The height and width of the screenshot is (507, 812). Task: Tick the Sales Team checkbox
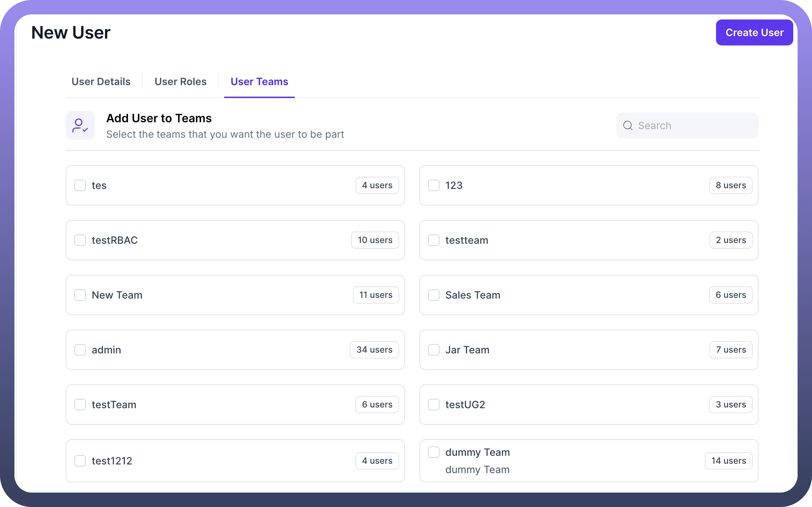(x=434, y=295)
